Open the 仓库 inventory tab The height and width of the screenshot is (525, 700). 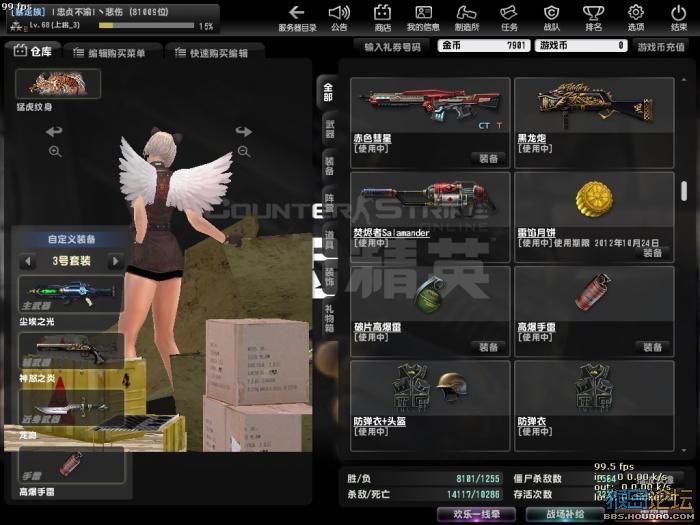33,51
